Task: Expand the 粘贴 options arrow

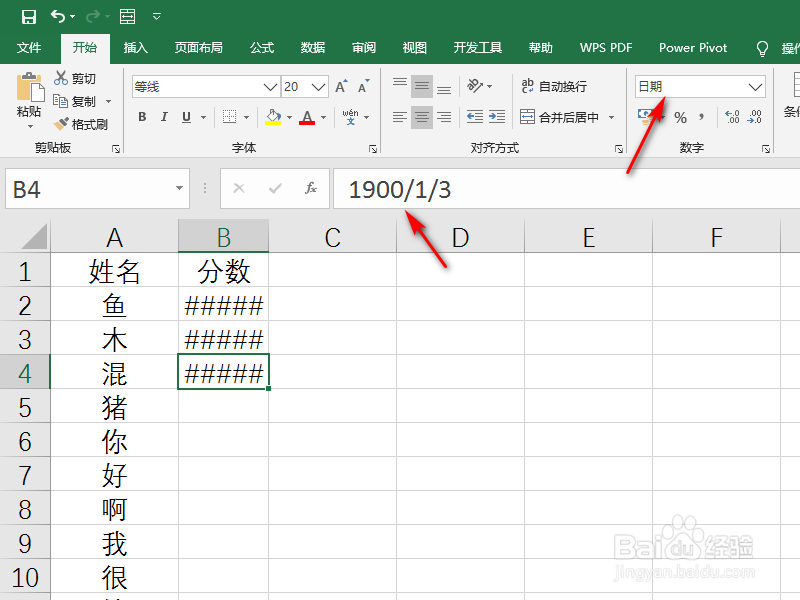Action: 30,126
